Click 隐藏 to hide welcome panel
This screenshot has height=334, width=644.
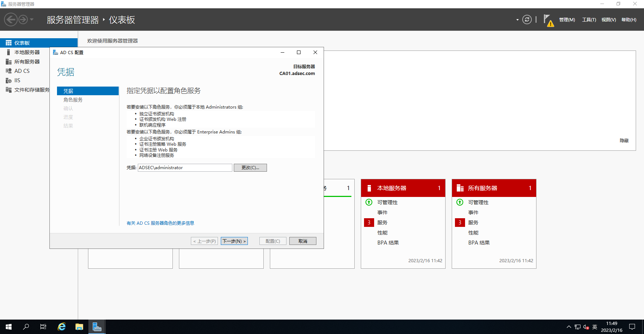click(624, 141)
